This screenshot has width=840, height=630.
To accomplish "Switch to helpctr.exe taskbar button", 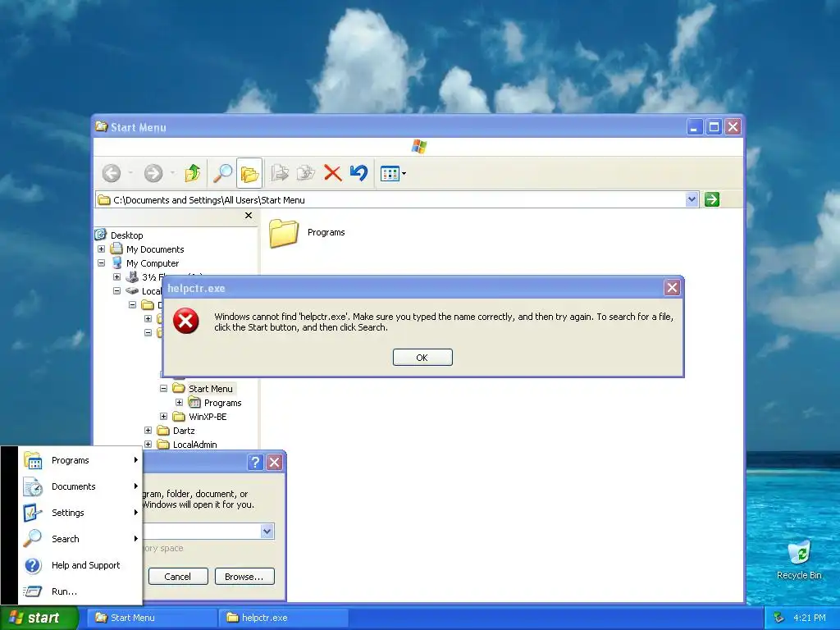I will coord(283,618).
